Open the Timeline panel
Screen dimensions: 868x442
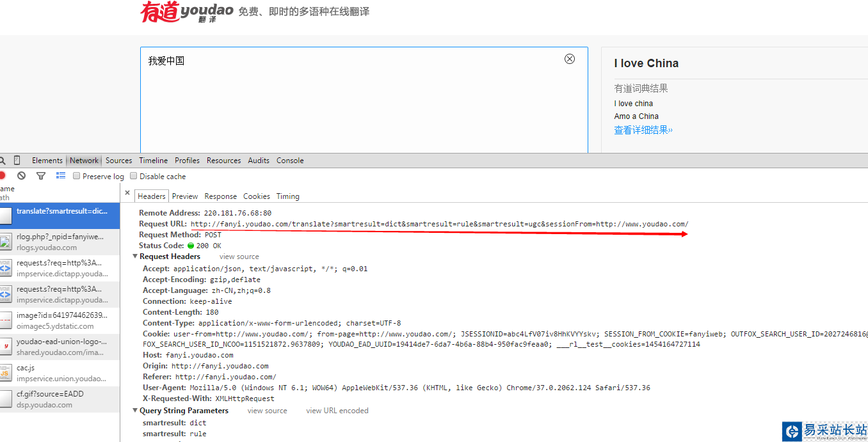(154, 161)
